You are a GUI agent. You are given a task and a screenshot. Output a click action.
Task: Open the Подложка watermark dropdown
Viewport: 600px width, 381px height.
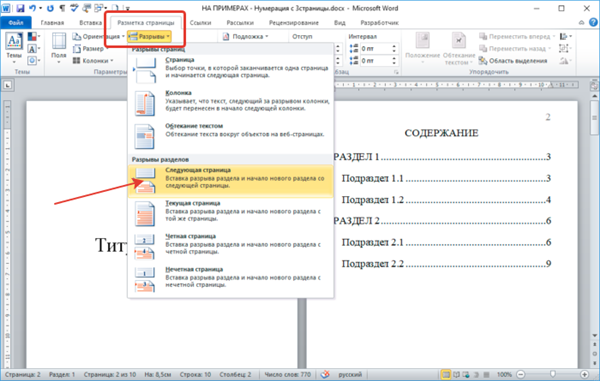tap(246, 36)
